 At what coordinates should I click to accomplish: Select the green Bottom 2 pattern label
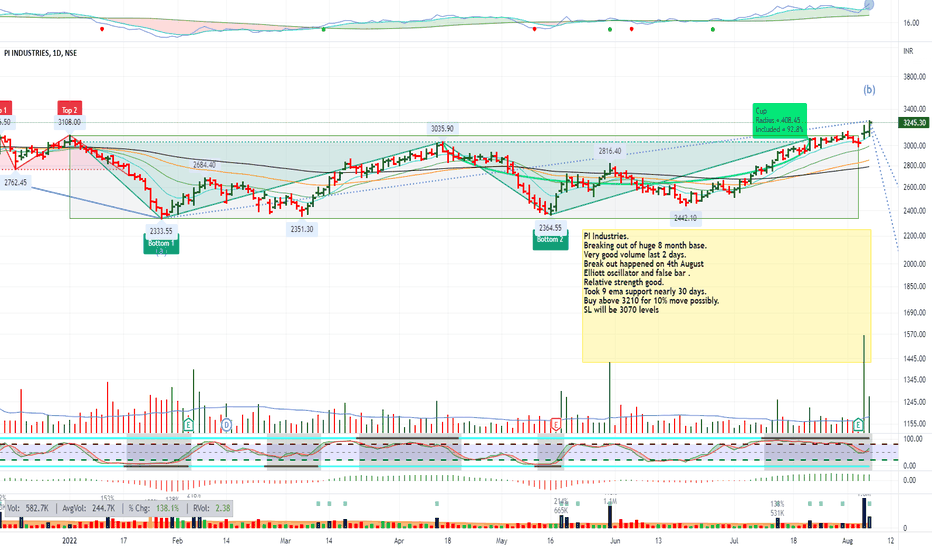pyautogui.click(x=550, y=240)
